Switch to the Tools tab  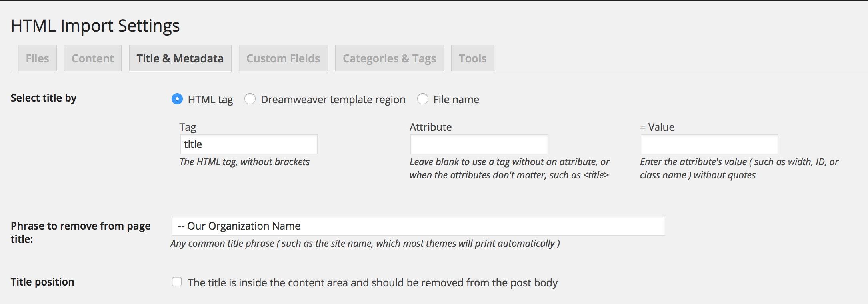472,58
